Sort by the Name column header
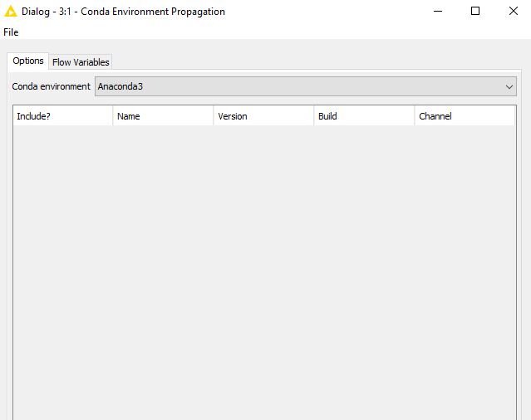Screen dimensions: 531x420 pyautogui.click(x=163, y=116)
